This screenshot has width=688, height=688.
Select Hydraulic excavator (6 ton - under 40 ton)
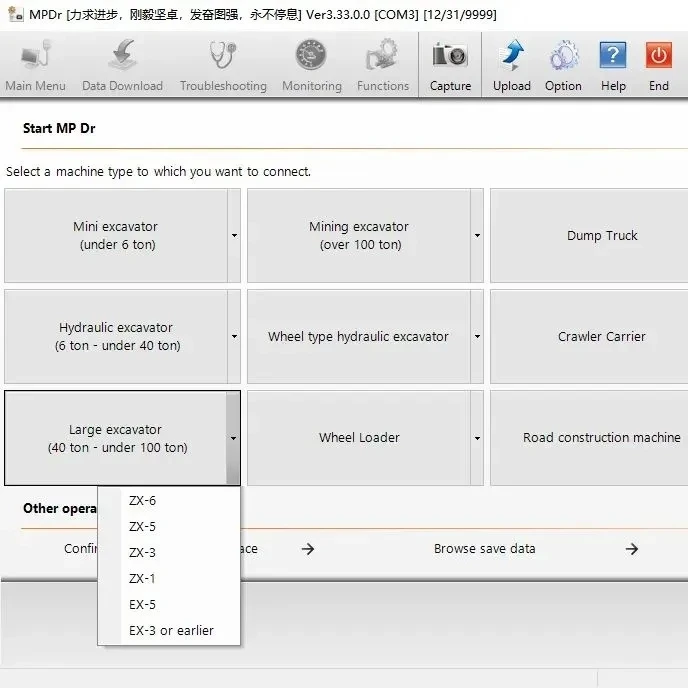116,337
